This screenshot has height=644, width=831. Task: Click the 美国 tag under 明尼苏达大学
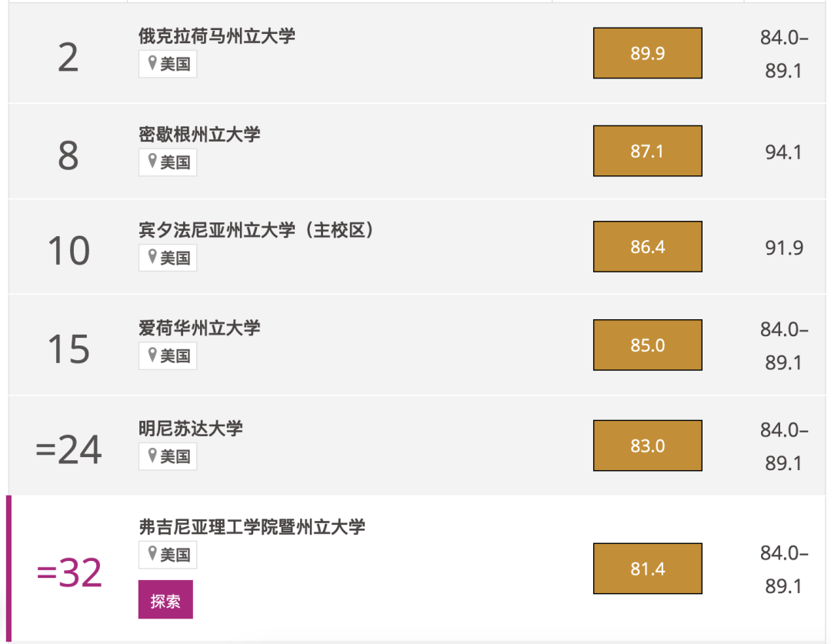pos(168,456)
